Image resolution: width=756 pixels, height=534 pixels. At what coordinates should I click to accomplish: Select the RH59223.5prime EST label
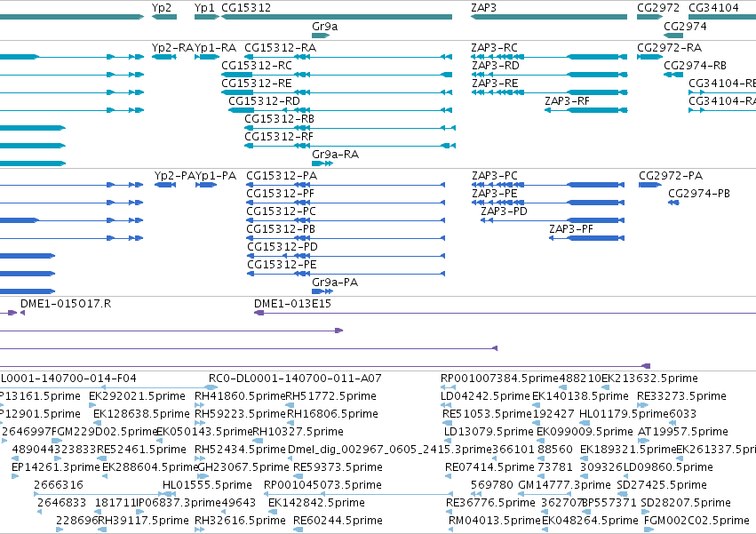tap(240, 414)
